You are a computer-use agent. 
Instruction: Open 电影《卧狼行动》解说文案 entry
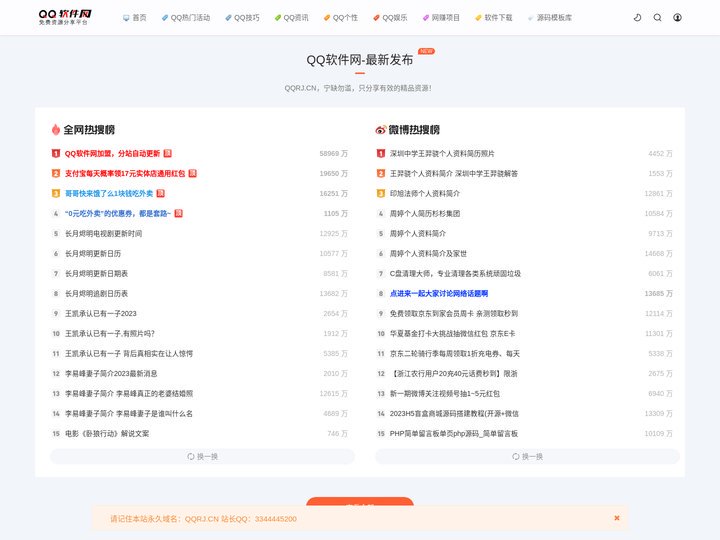click(x=107, y=433)
